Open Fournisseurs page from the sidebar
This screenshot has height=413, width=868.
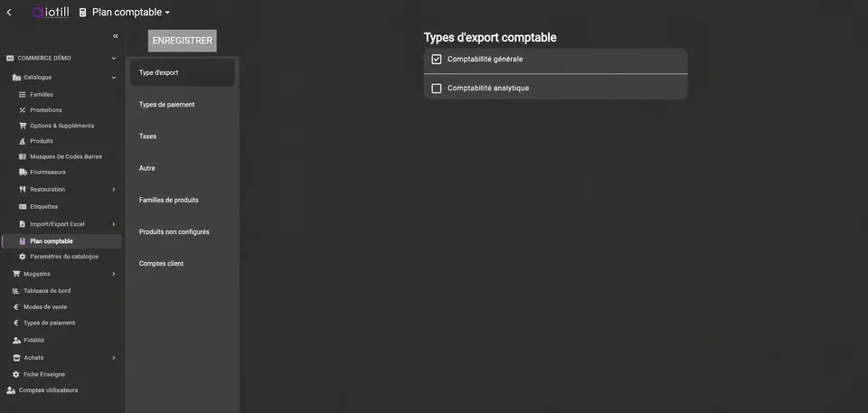(48, 173)
